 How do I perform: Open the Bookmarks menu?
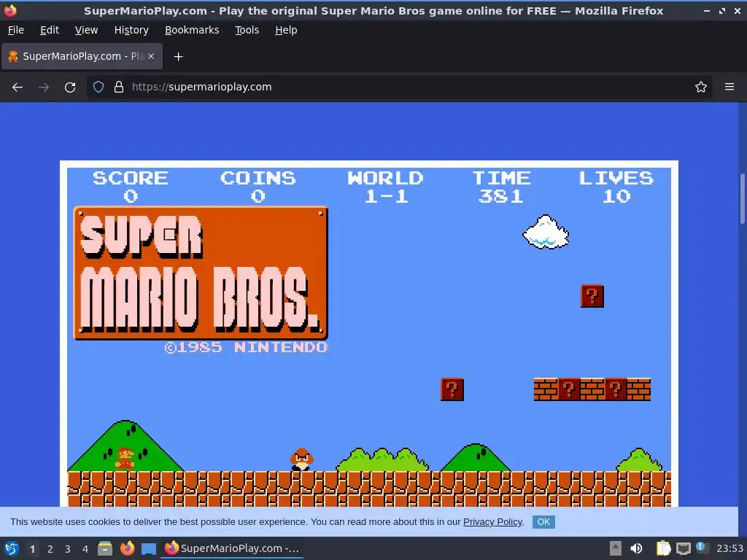192,30
